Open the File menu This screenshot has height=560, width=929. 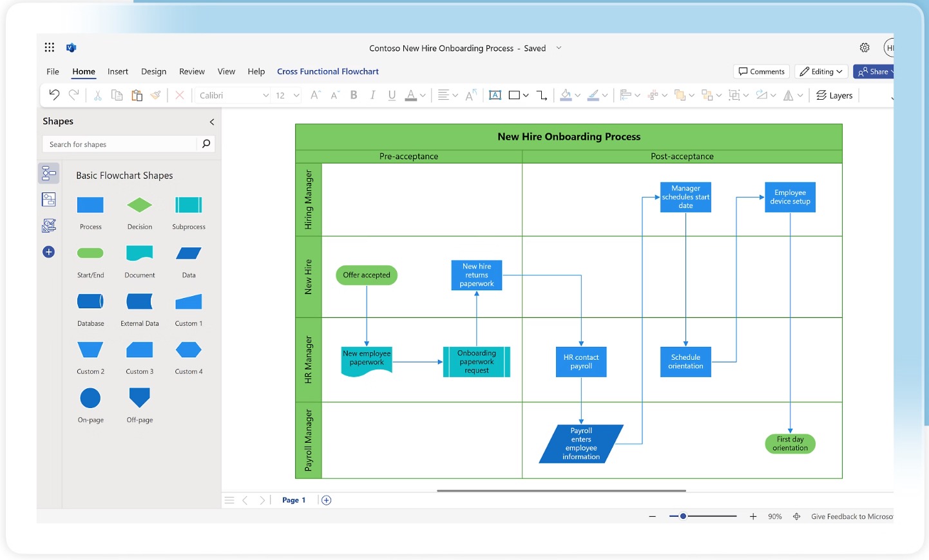tap(53, 71)
